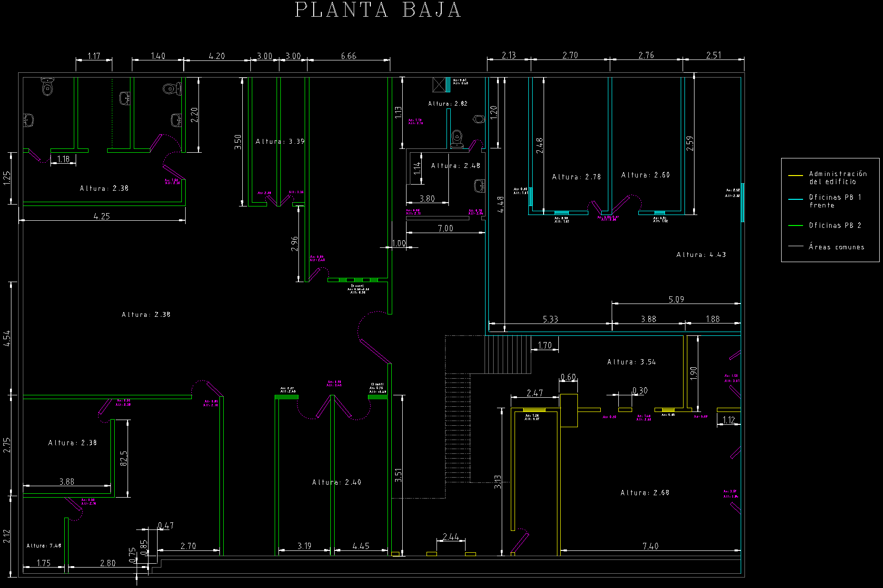Screen dimensions: 883x588
Task: Select the 2.76 dimension value
Action: (646, 55)
